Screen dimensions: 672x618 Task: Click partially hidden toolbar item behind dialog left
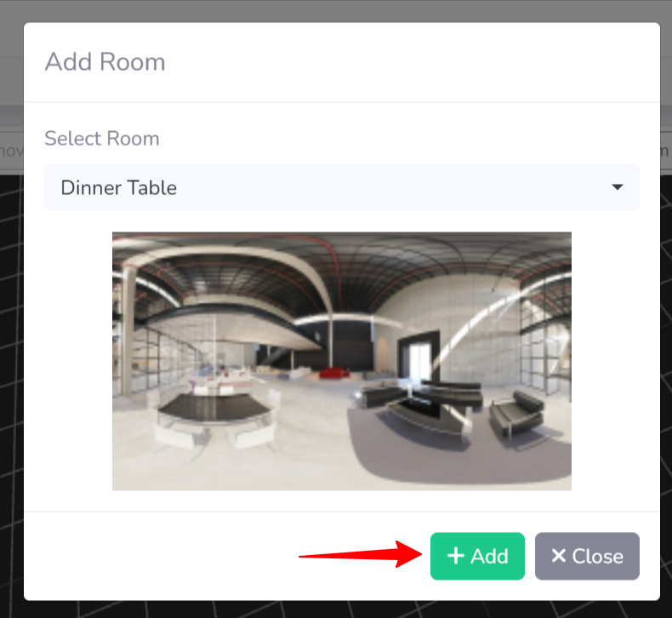click(x=12, y=151)
